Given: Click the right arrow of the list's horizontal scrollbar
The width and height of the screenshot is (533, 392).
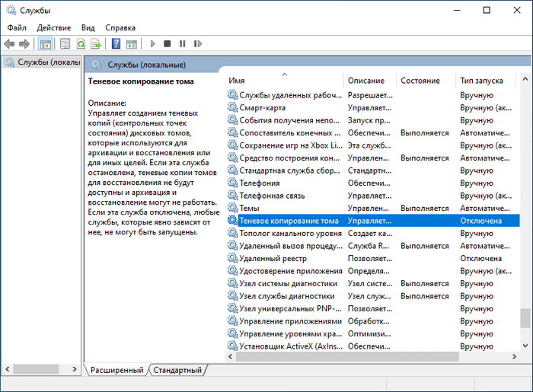Looking at the screenshot, I should 514,357.
